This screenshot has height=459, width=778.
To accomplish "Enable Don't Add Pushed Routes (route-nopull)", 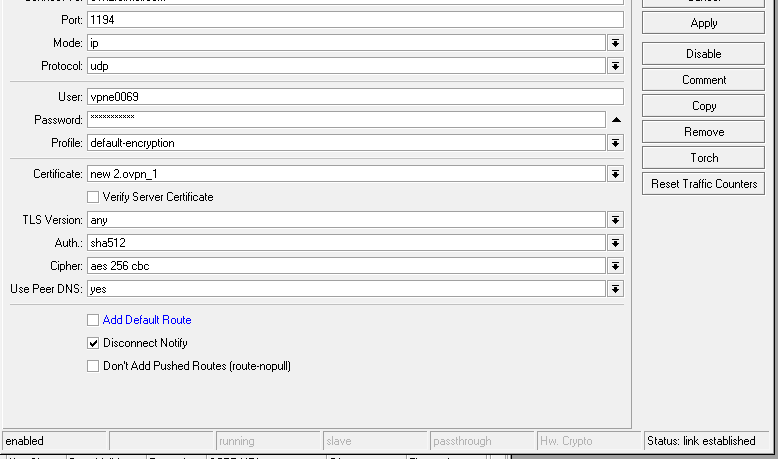I will coord(93,366).
